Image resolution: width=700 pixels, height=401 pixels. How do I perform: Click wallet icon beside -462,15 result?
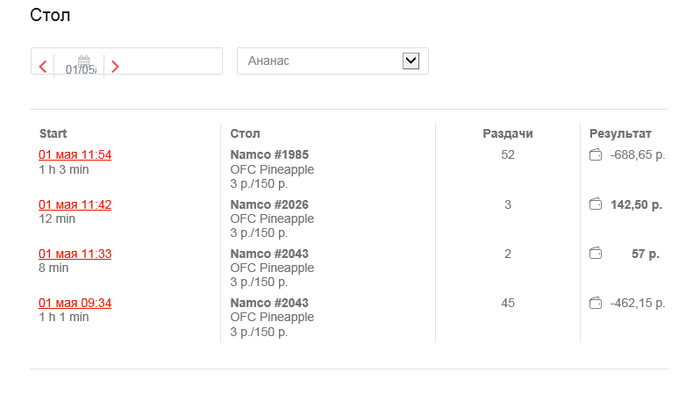pos(595,303)
